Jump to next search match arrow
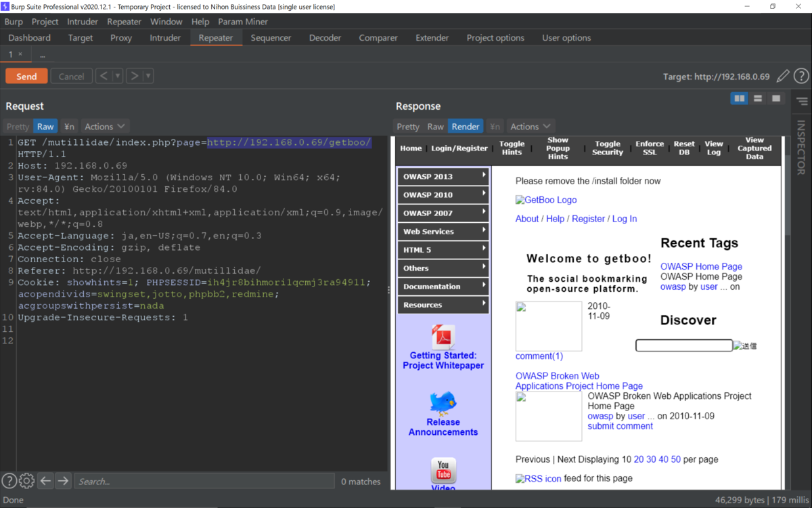 click(63, 481)
